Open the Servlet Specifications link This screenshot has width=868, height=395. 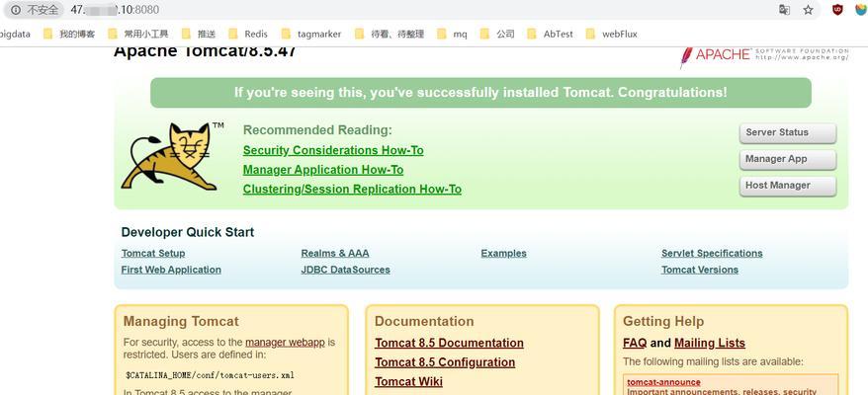712,254
